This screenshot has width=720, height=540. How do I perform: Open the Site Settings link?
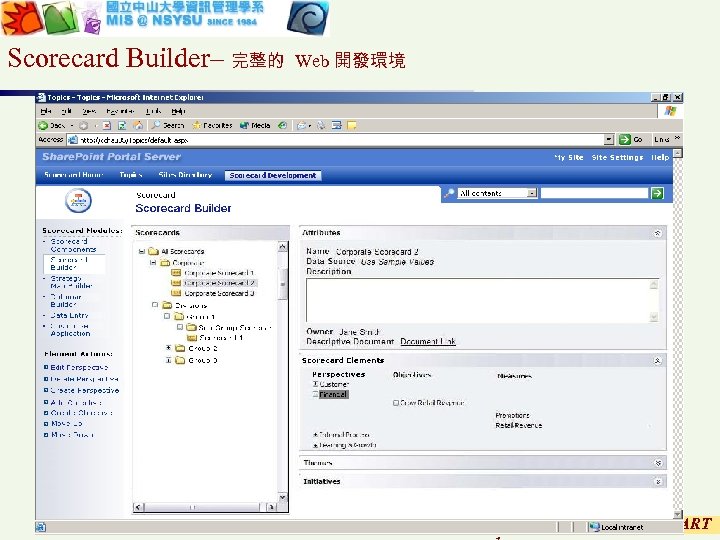tap(617, 158)
